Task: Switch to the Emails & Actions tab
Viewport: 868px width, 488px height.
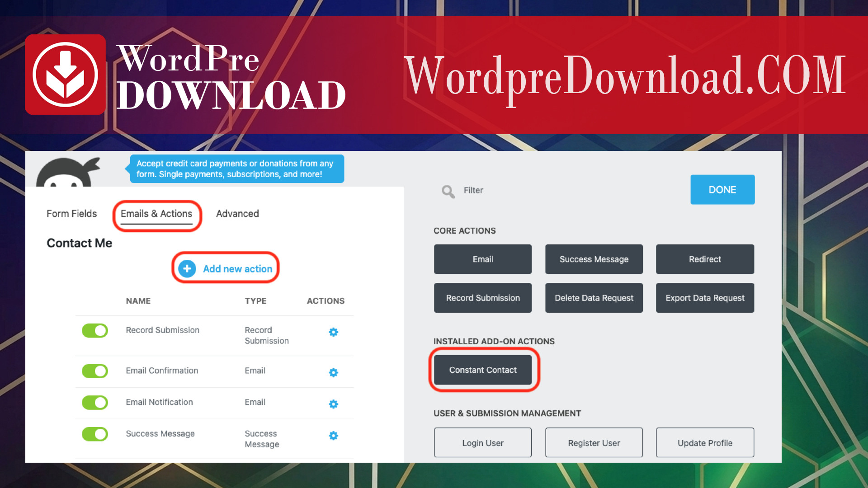Action: 156,214
